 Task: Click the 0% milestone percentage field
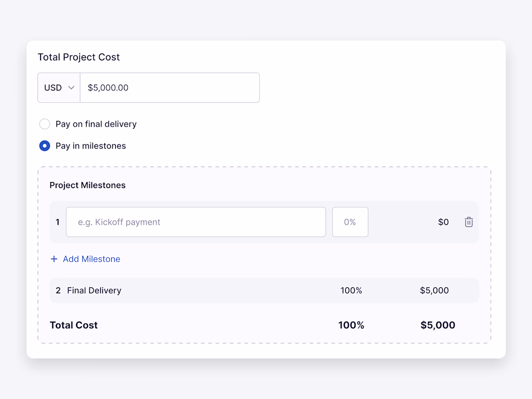[350, 222]
